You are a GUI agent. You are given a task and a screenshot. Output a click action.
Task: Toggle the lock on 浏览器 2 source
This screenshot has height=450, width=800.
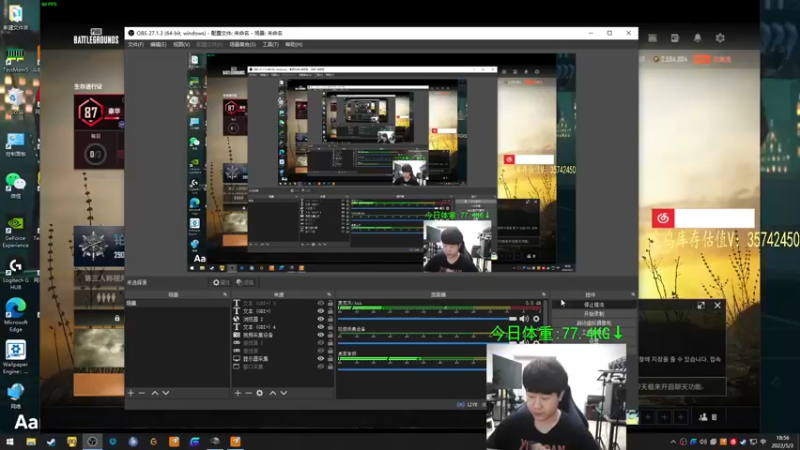click(x=330, y=319)
